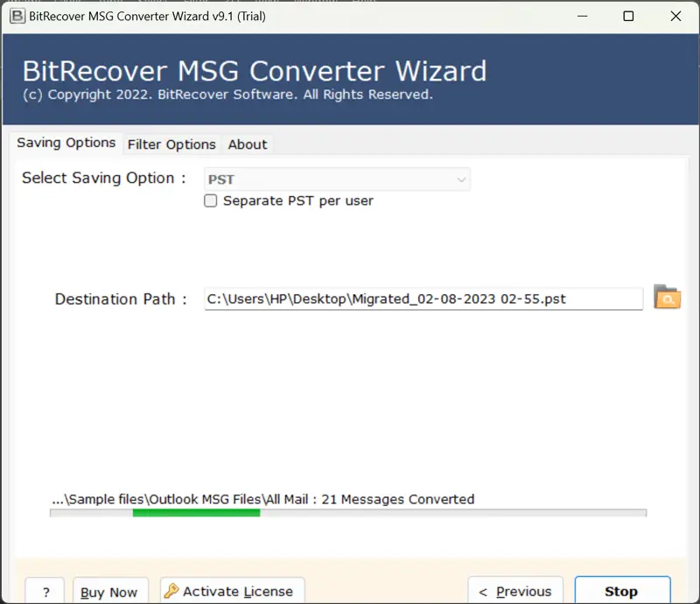700x604 pixels.
Task: Click inside the Destination Path field
Action: point(394,298)
